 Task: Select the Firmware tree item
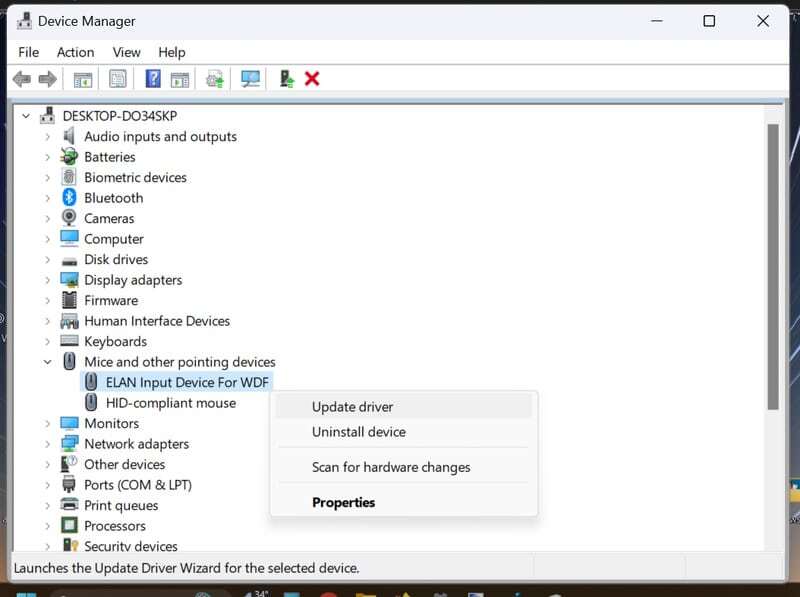pyautogui.click(x=111, y=300)
